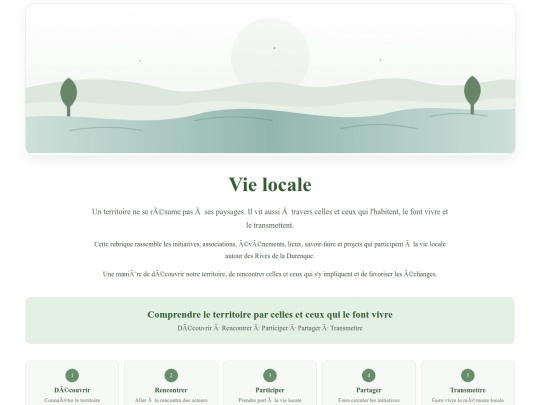Click the "DÃ©couvrir" card title
Viewport: 540px width, 405px height.
72,390
